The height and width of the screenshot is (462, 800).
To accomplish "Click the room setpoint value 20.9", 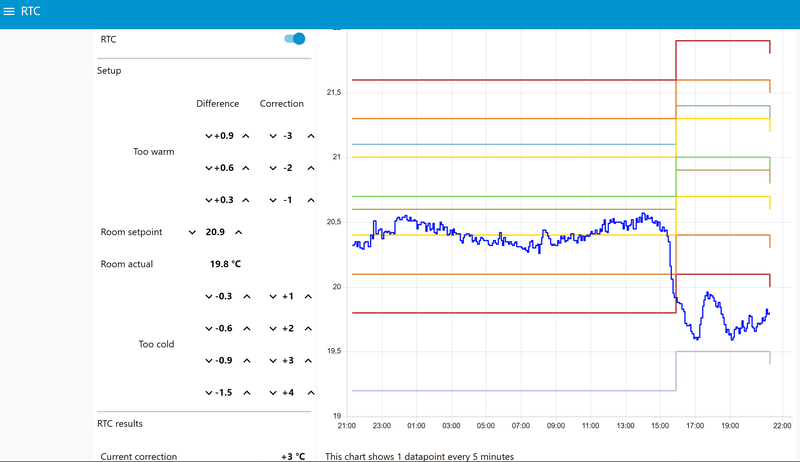I will coord(215,232).
